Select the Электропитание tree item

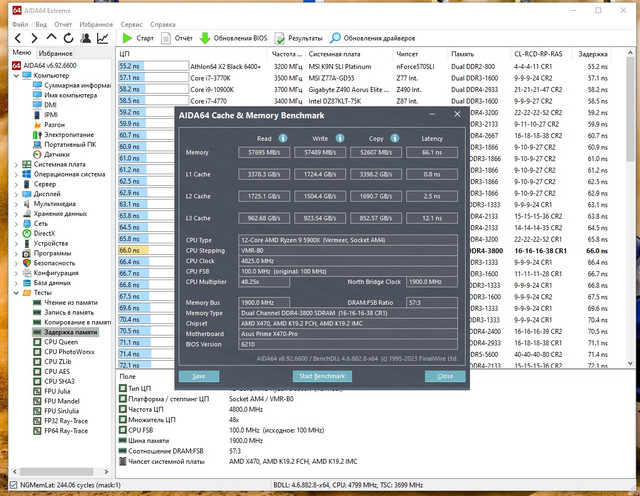[63, 135]
